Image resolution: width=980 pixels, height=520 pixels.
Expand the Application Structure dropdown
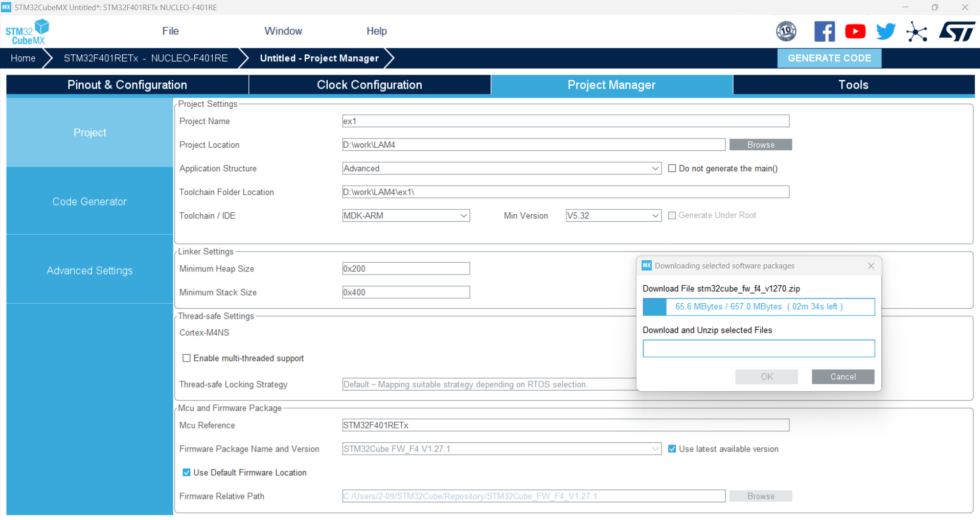[502, 168]
